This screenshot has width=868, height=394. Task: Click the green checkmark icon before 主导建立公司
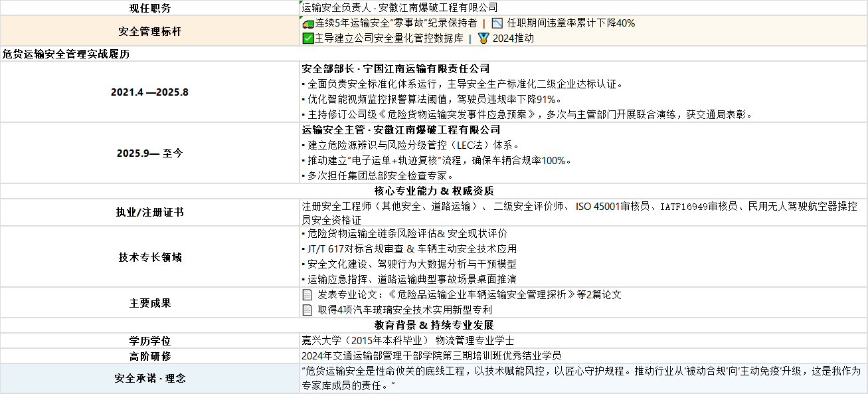point(307,39)
